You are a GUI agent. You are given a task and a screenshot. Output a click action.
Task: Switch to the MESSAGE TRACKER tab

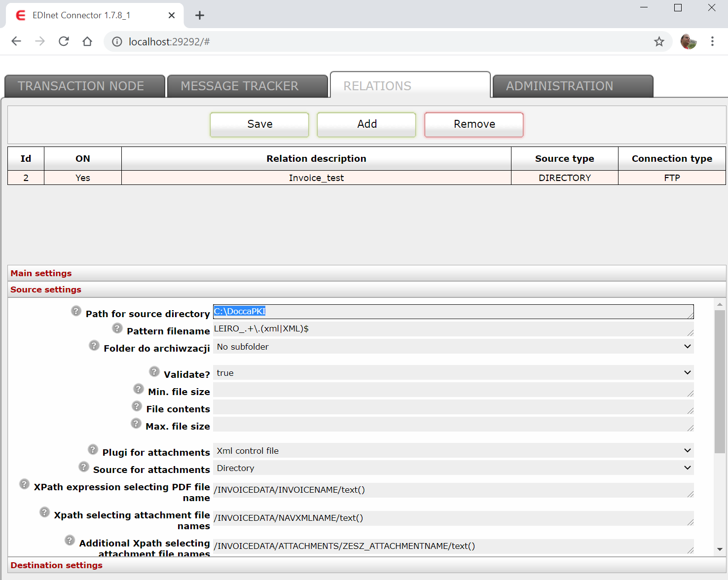(x=248, y=86)
